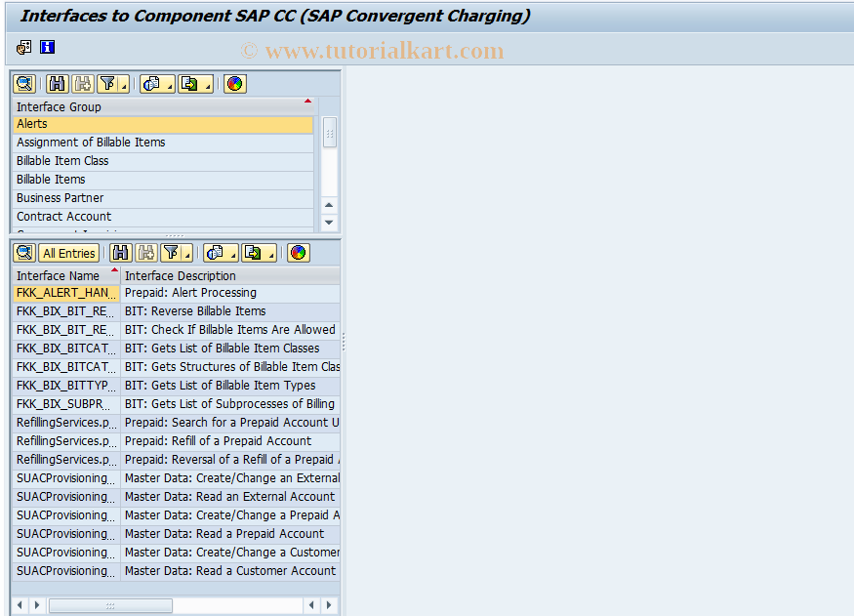854x616 pixels.
Task: Click Set Filter icon in Interface Name toolbar
Action: (171, 253)
